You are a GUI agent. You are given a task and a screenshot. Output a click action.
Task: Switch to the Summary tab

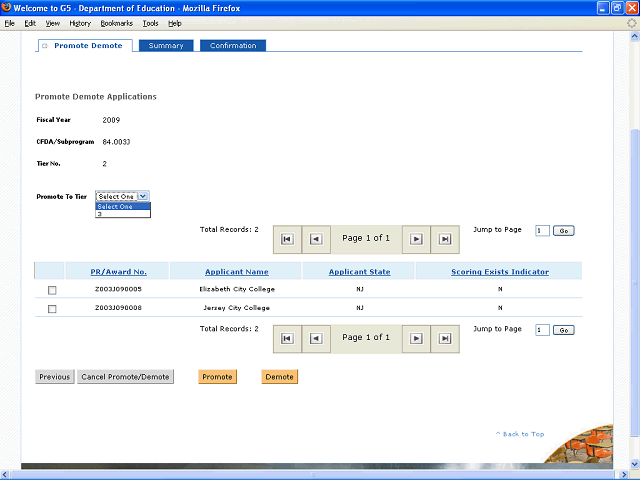(166, 45)
